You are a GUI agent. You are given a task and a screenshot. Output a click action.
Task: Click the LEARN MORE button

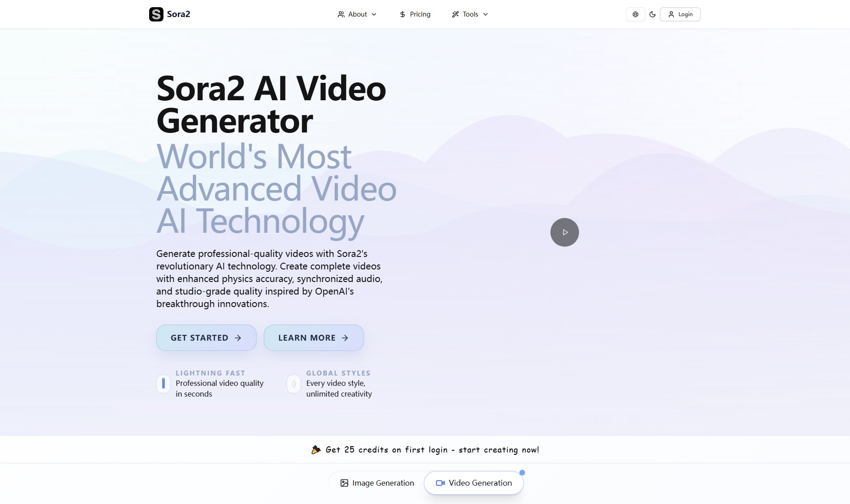[x=313, y=338]
